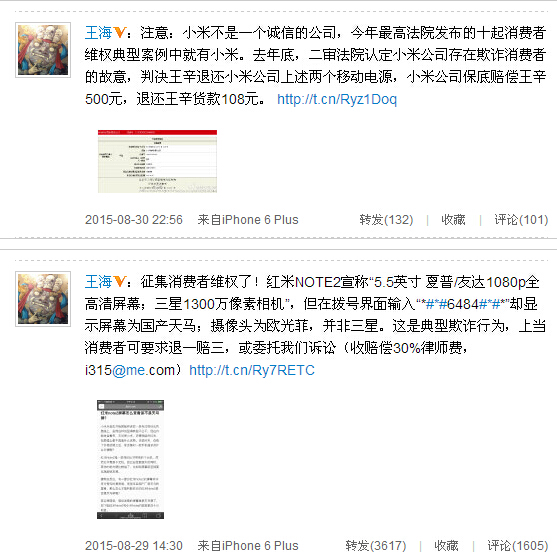Click 收藏 on the second post
557x560 pixels.
click(x=446, y=546)
